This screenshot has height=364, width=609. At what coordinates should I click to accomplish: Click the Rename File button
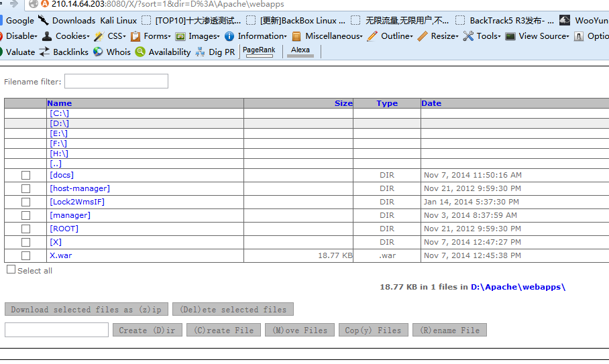449,330
